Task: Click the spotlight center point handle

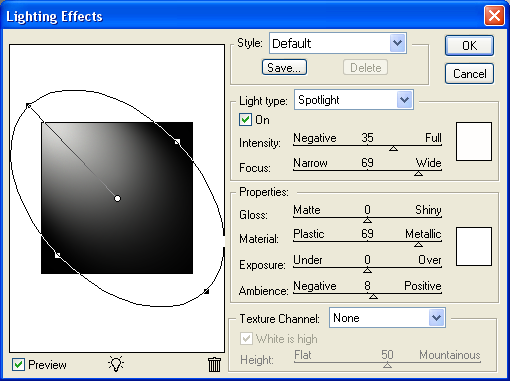Action: [117, 199]
